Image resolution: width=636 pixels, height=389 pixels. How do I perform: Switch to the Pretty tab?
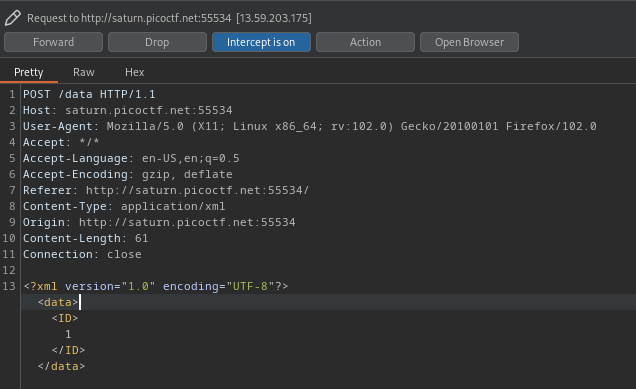[x=28, y=72]
